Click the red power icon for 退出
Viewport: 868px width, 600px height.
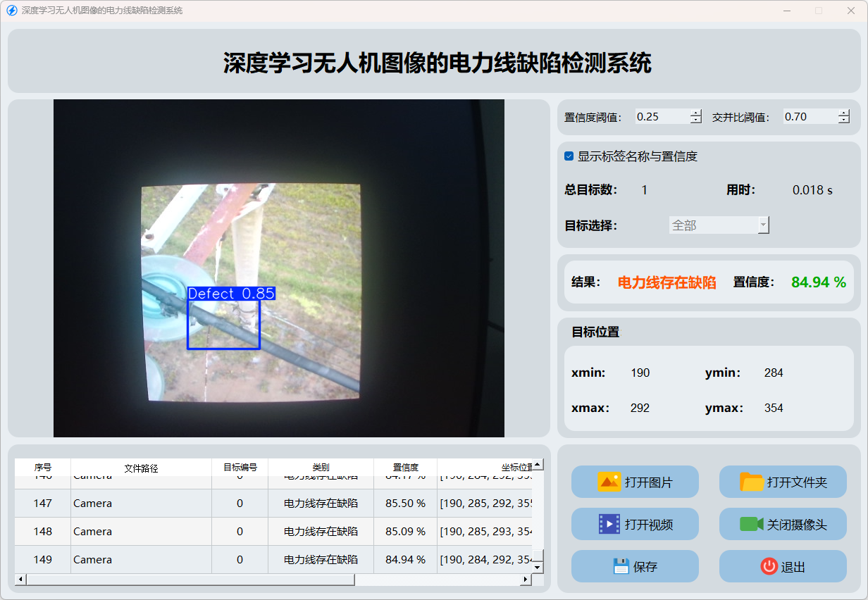pyautogui.click(x=769, y=566)
